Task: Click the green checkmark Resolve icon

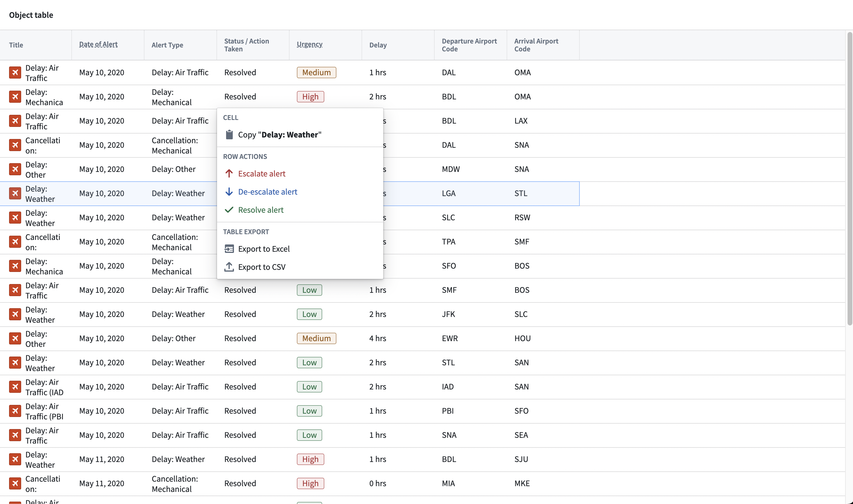Action: 229,210
